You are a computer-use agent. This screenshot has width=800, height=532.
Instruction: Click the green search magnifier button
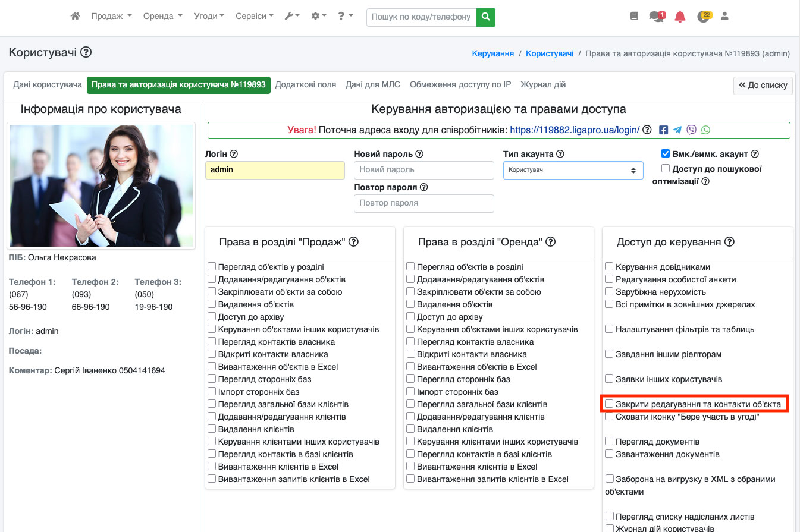[486, 17]
